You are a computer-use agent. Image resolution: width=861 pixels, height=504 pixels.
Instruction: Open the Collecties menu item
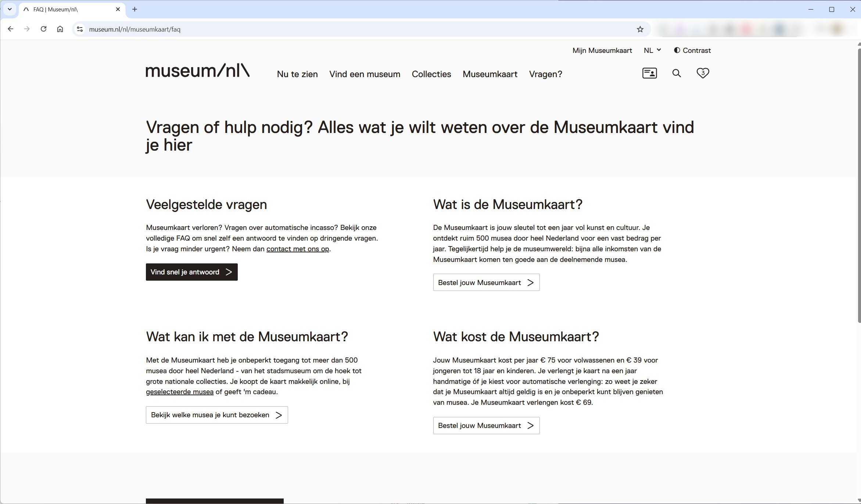pos(431,74)
